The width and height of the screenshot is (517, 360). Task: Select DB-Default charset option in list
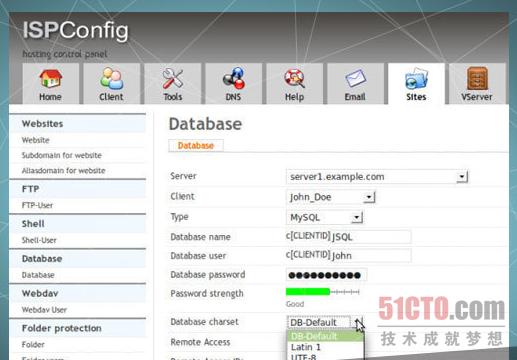[325, 336]
